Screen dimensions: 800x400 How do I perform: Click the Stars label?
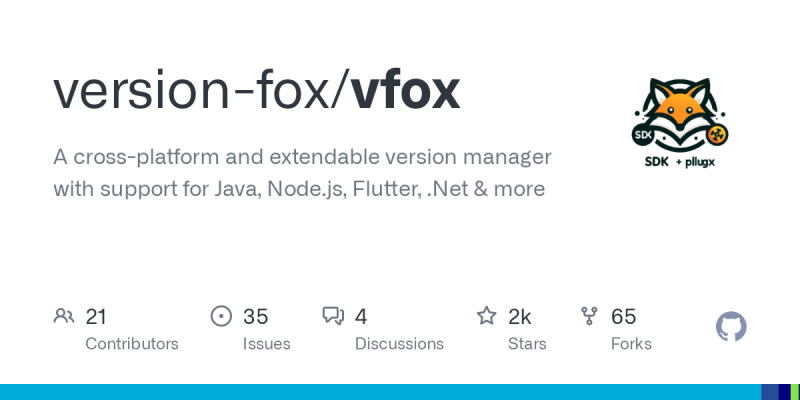[x=527, y=344]
